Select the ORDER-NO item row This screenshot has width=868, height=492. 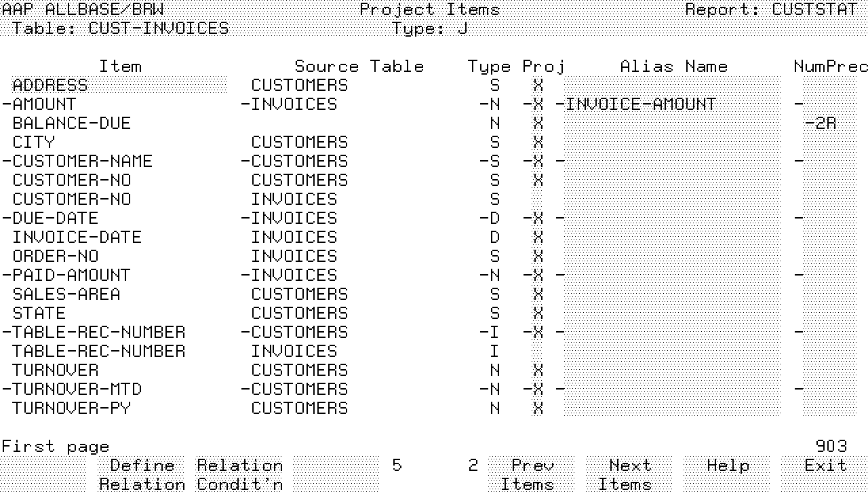56,257
